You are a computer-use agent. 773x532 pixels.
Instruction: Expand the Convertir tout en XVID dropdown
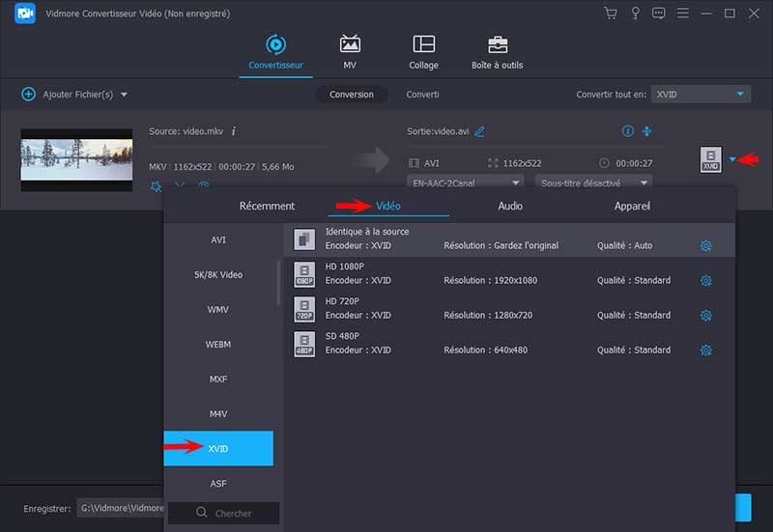click(x=701, y=94)
